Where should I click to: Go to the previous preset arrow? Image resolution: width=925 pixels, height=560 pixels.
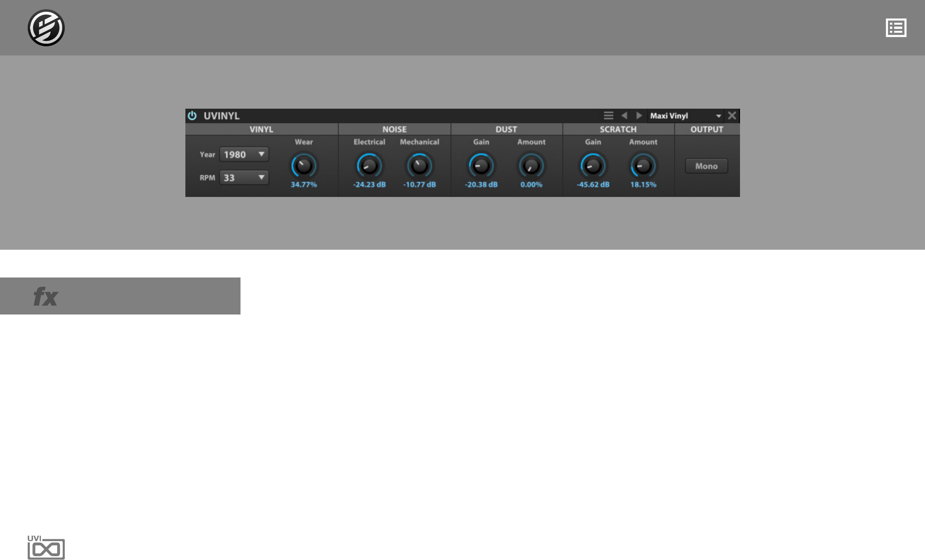pyautogui.click(x=624, y=116)
